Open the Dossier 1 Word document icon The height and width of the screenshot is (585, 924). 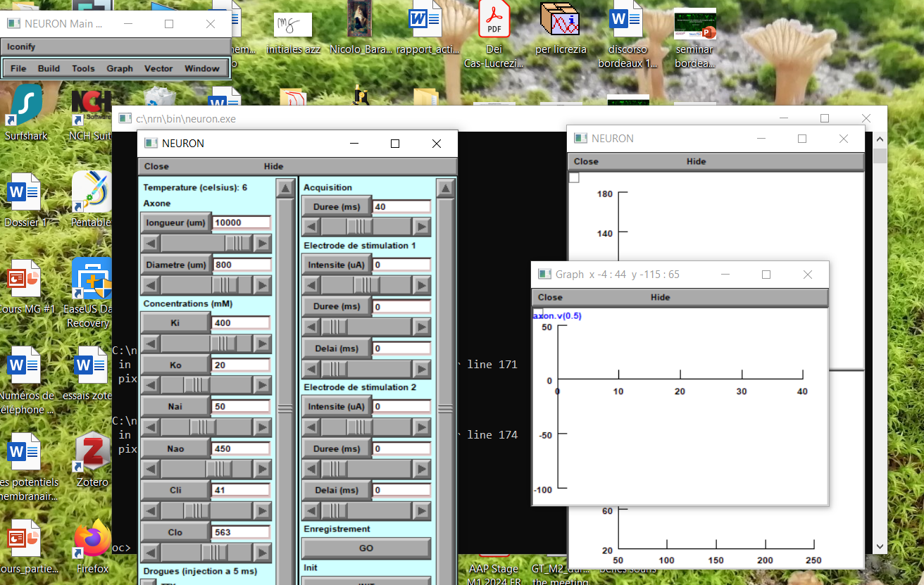pos(25,201)
